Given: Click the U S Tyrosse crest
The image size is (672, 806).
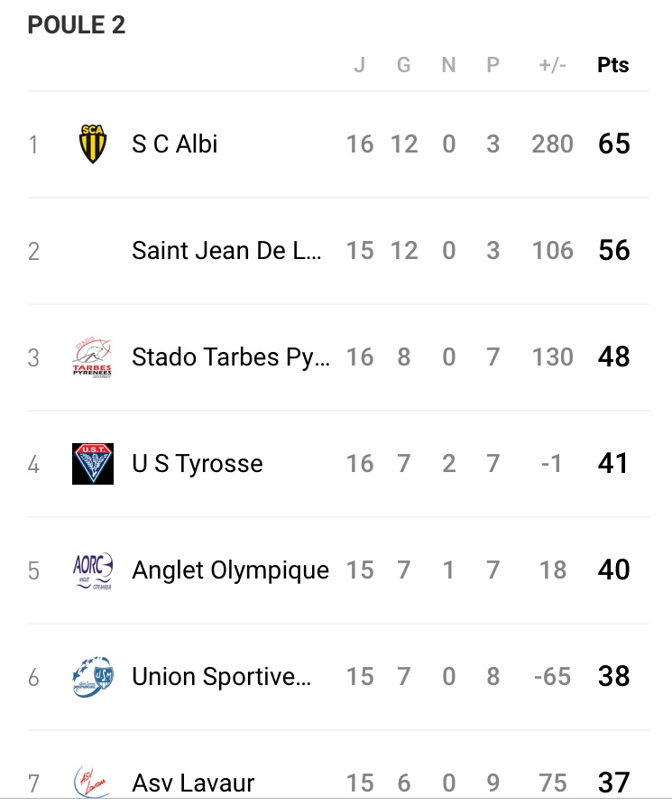Looking at the screenshot, I should 92,464.
